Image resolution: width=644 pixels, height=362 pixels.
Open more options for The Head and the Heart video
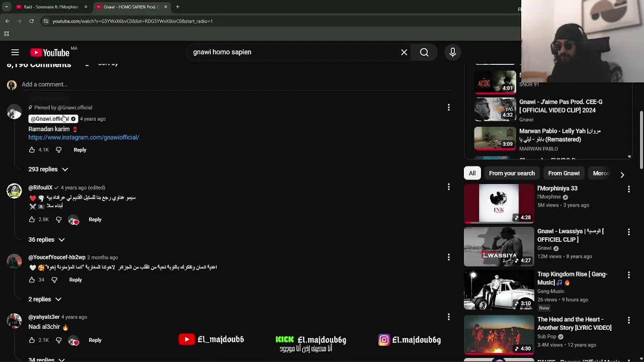(628, 320)
